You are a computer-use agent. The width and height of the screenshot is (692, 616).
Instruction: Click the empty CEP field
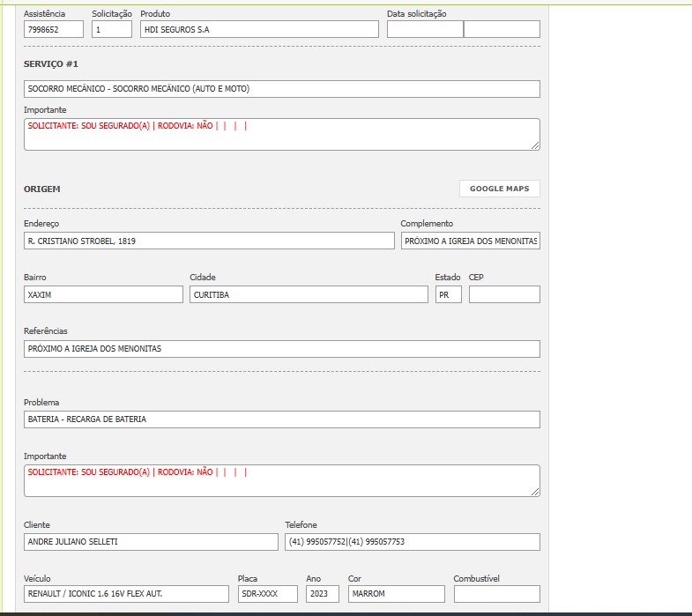[x=504, y=294]
